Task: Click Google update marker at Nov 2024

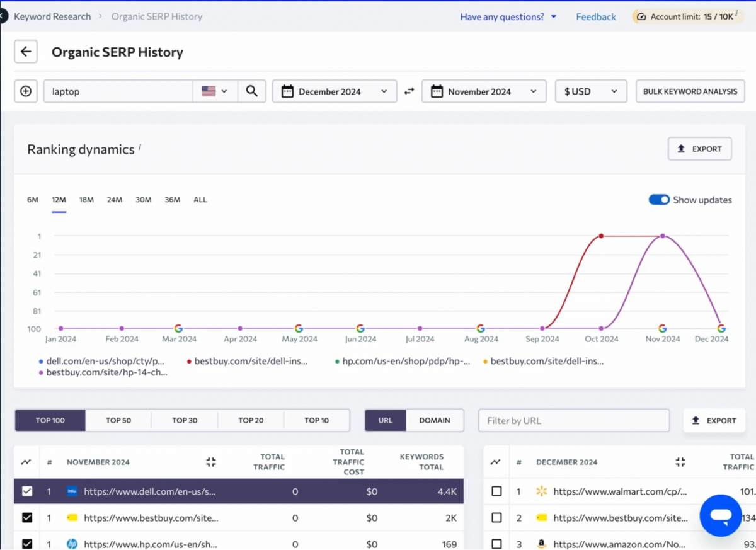Action: [662, 328]
